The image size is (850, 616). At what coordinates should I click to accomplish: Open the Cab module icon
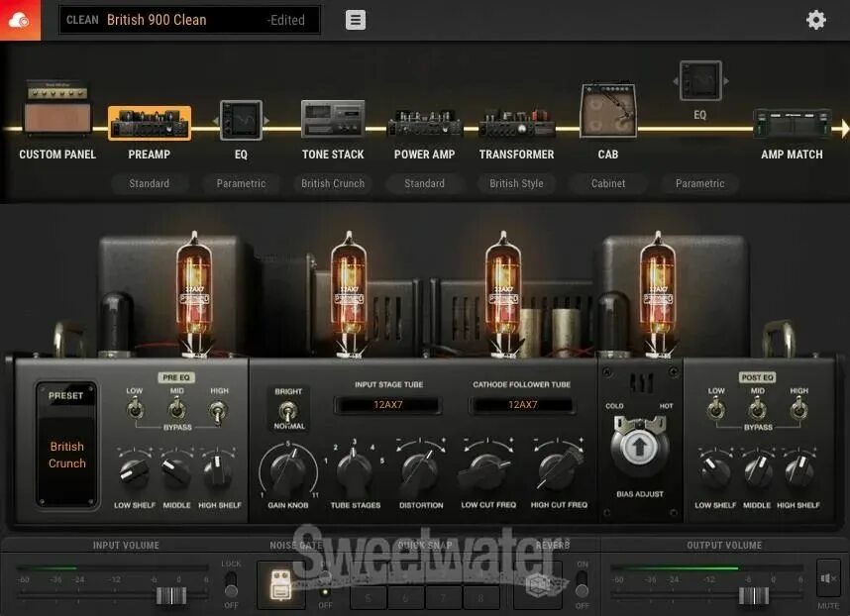click(x=608, y=110)
